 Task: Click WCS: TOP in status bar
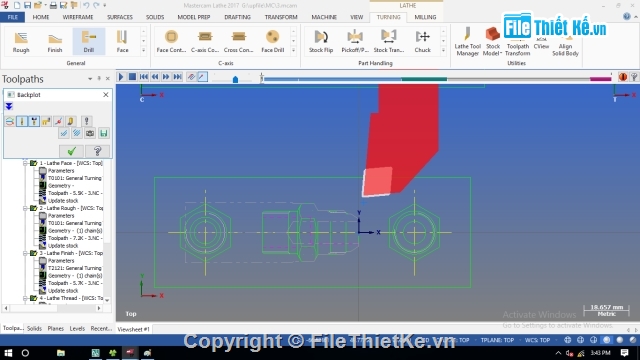coord(538,340)
